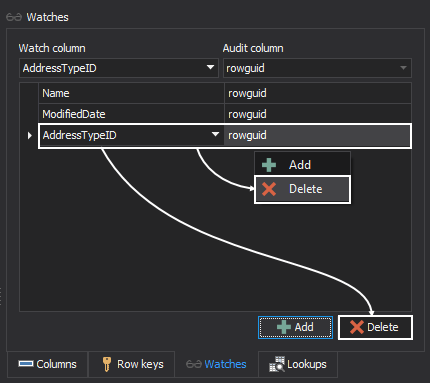Click the Lookups table search icon
This screenshot has height=383, width=430.
[x=277, y=364]
